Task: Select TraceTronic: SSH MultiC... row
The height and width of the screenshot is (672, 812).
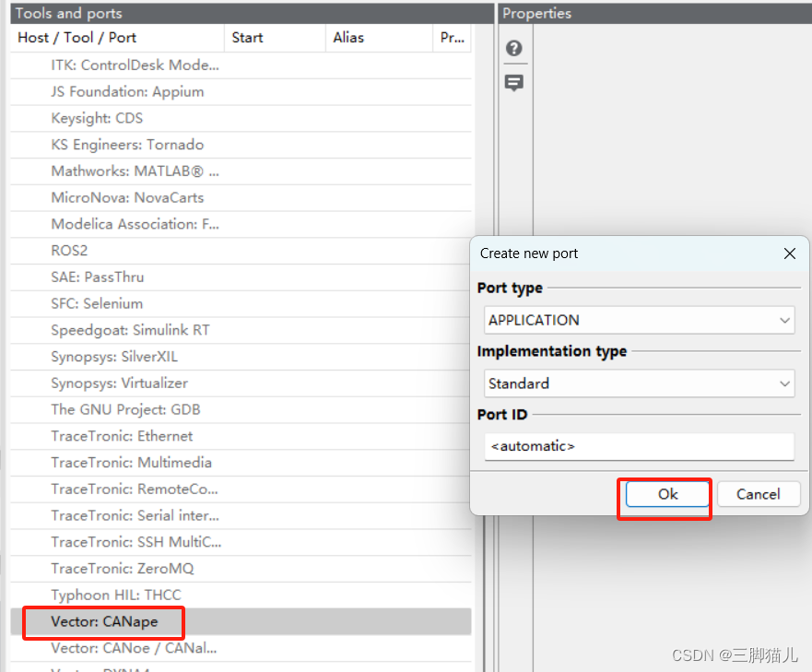Action: [241, 542]
